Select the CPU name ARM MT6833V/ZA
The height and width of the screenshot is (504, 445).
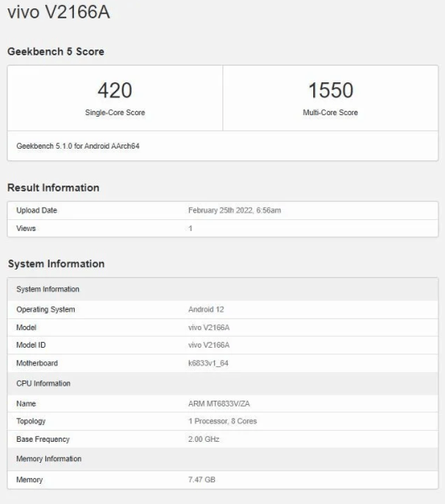coord(219,404)
